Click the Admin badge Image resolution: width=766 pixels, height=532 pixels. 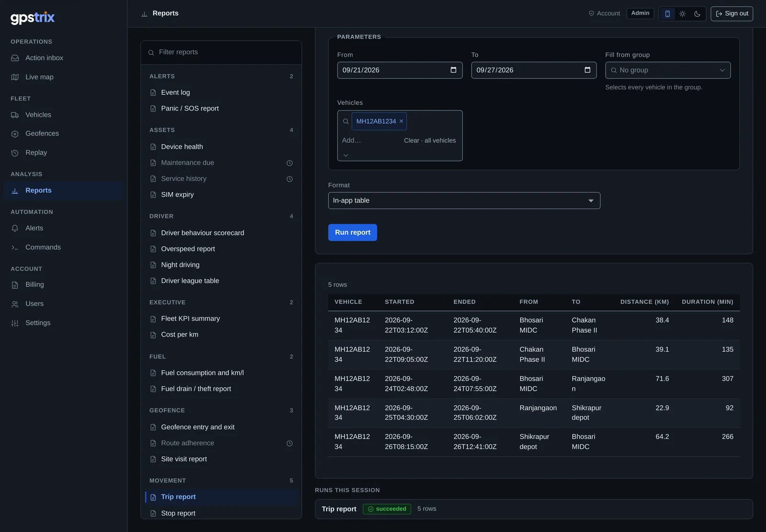click(x=640, y=13)
